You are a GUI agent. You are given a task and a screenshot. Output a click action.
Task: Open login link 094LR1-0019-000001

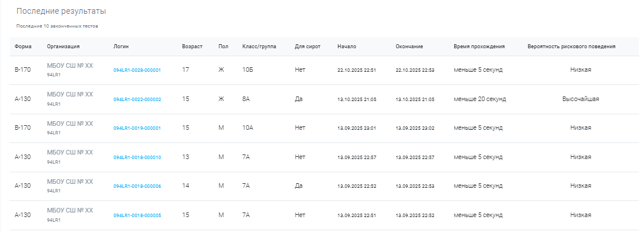[x=137, y=128]
